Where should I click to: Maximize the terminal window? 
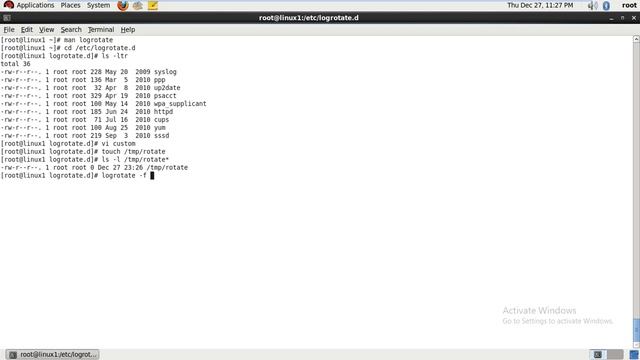(622, 18)
